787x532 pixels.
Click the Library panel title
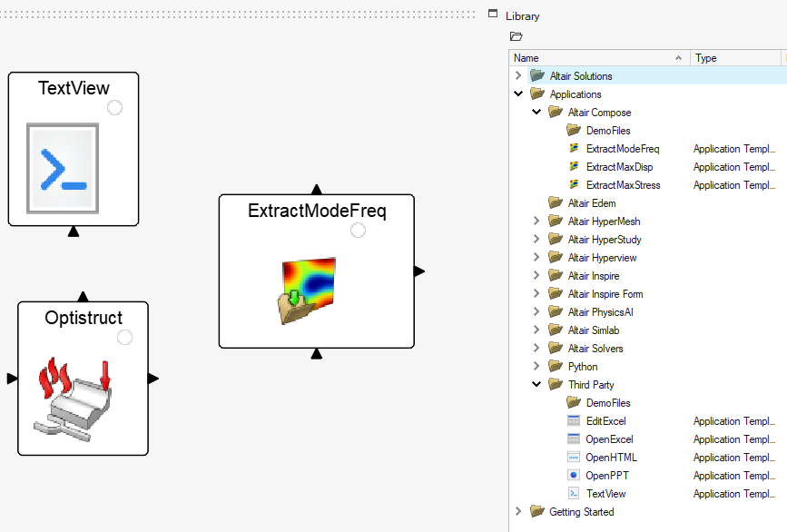[x=523, y=16]
